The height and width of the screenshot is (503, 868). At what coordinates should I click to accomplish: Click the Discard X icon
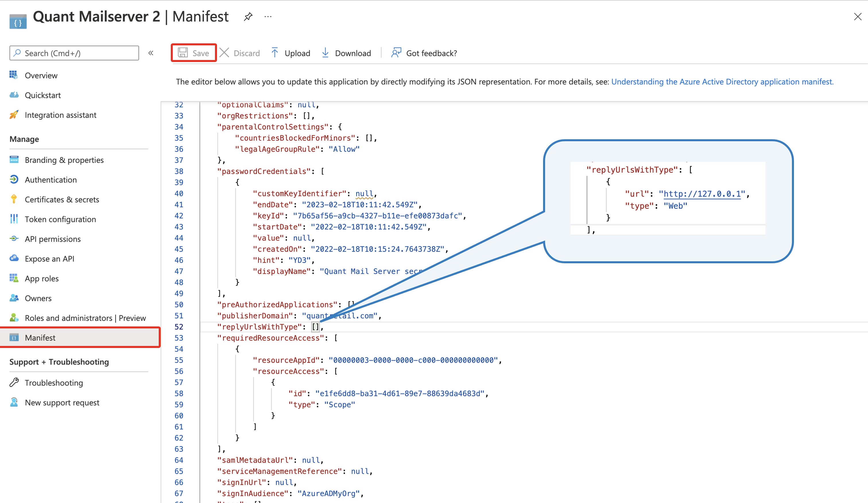[224, 53]
